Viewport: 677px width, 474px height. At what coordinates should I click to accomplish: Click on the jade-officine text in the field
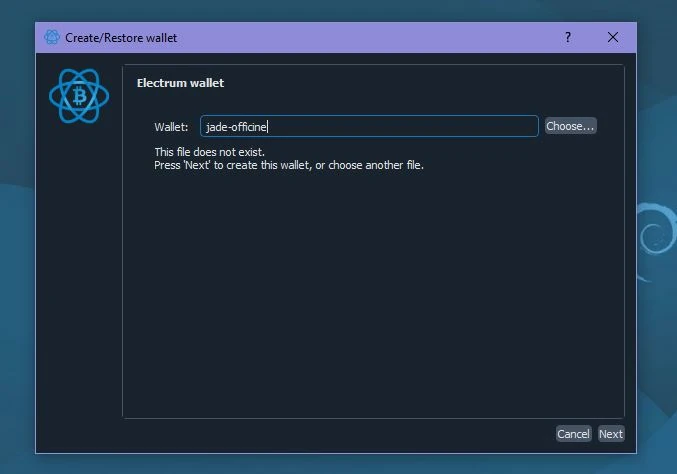236,127
